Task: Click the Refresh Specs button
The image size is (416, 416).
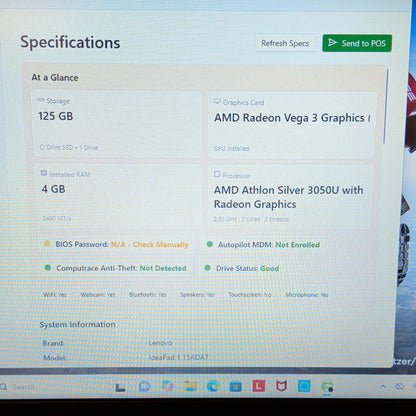Action: pos(285,43)
